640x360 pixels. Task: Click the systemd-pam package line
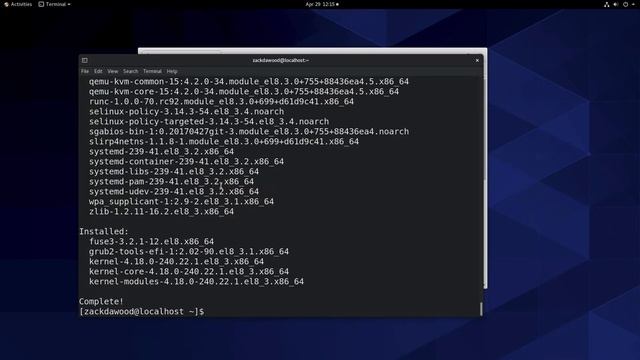pyautogui.click(x=171, y=181)
